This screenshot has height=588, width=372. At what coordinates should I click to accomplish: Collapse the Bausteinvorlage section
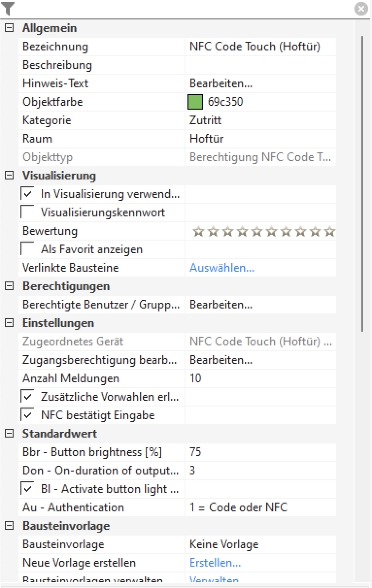coord(9,526)
